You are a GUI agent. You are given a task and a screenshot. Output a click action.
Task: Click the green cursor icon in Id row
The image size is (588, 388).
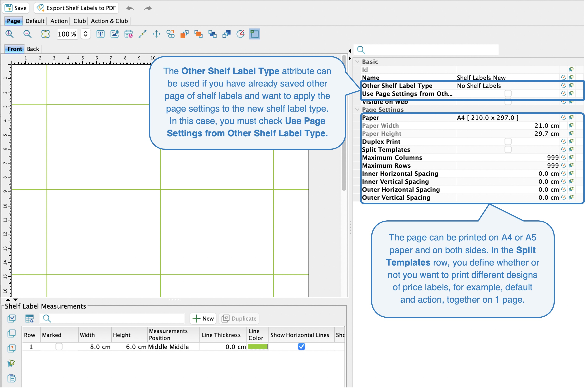572,69
